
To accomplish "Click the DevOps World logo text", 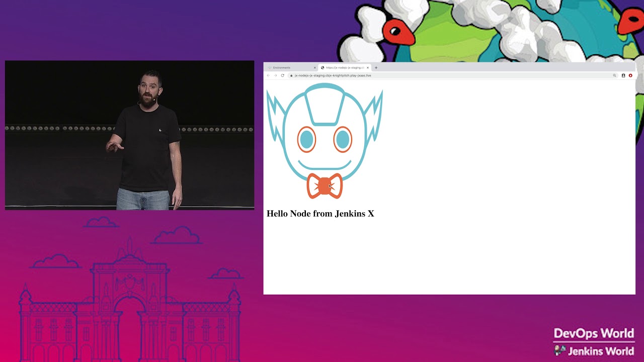I will (x=594, y=334).
